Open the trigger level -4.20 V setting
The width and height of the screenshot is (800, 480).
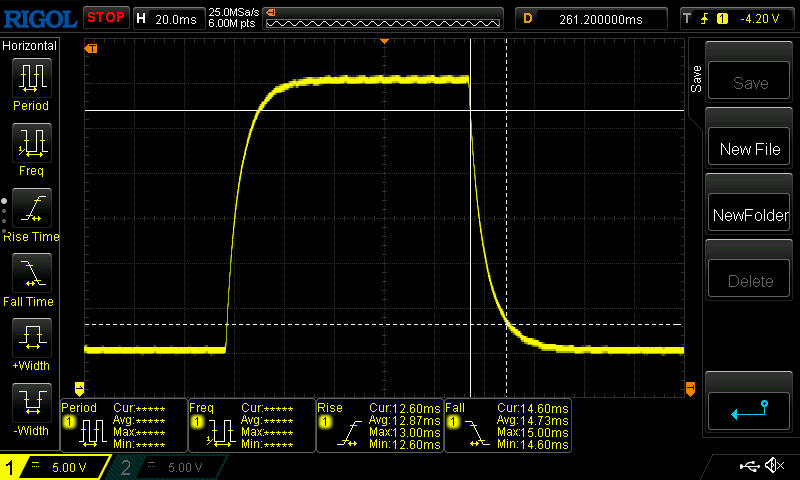tap(736, 17)
